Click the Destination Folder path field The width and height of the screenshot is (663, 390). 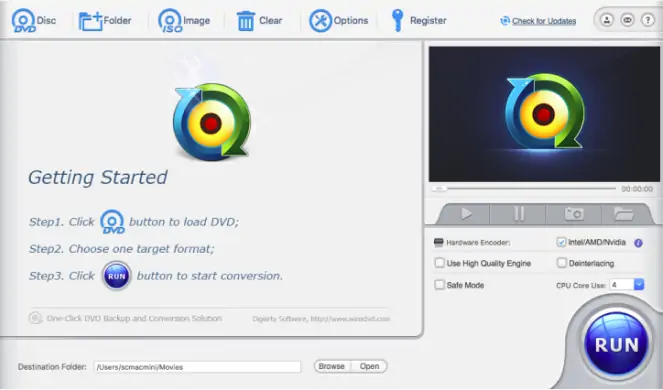point(197,367)
